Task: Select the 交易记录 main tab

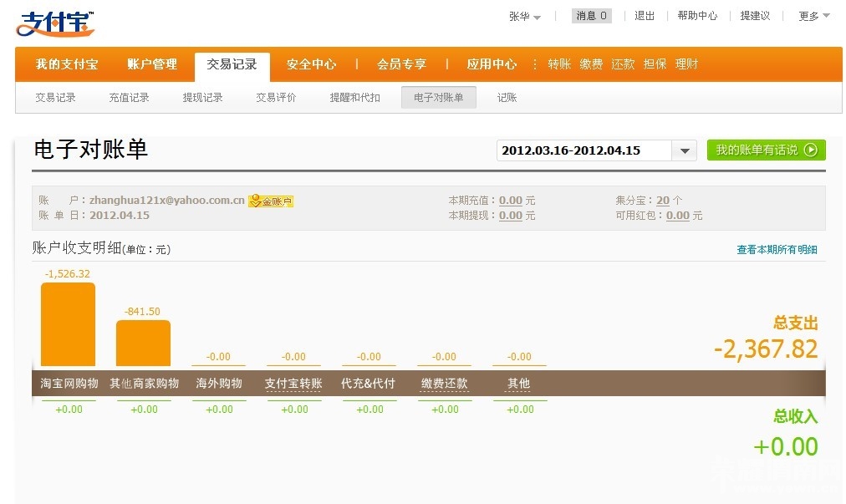Action: (x=232, y=64)
